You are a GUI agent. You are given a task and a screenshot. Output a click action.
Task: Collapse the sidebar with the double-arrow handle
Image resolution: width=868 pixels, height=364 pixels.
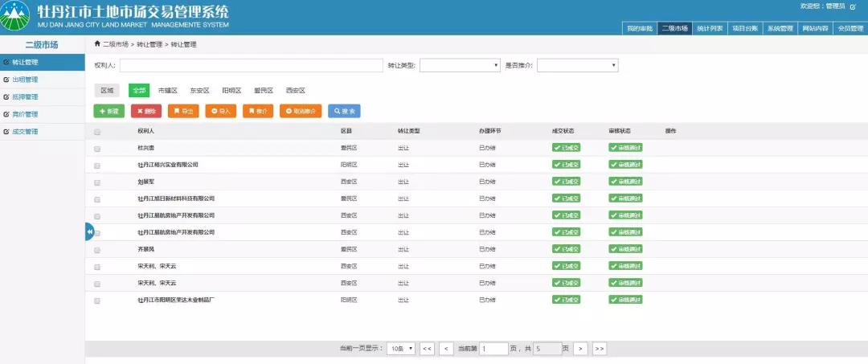coord(89,231)
